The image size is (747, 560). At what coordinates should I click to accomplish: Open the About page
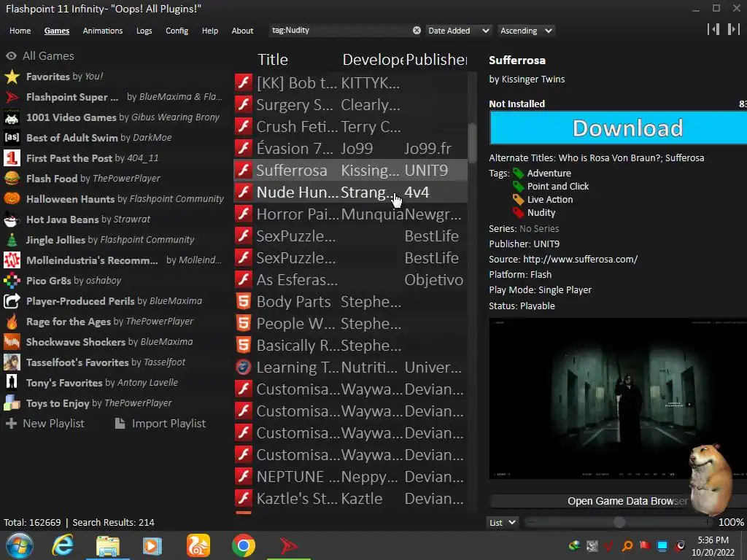(x=242, y=31)
